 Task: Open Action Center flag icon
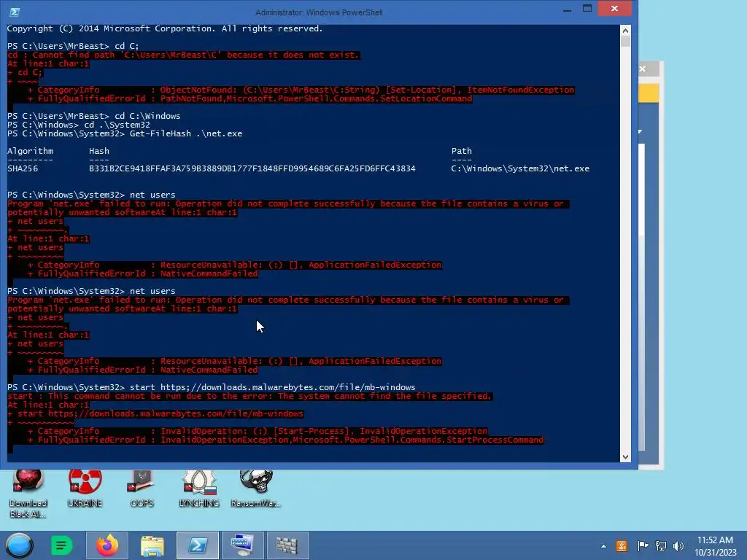(643, 546)
